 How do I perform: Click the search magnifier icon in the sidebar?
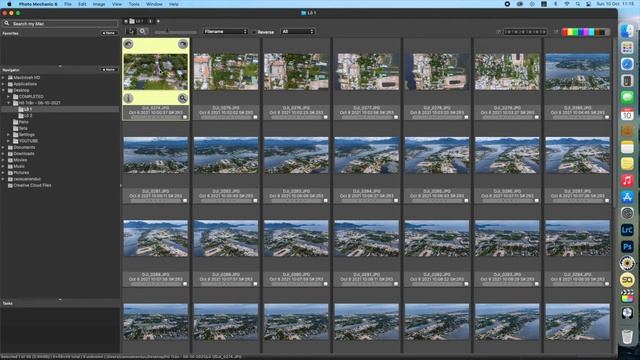pos(7,24)
